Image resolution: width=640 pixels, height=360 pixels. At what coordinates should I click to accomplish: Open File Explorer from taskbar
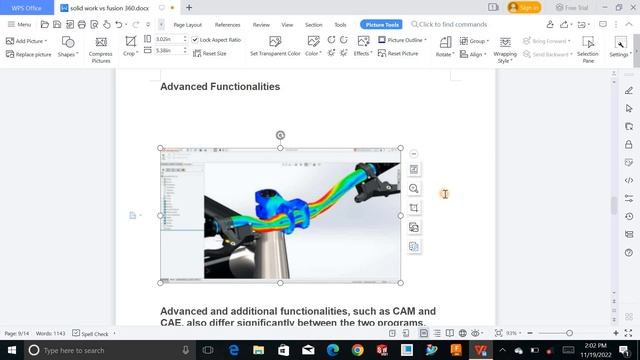(258, 350)
